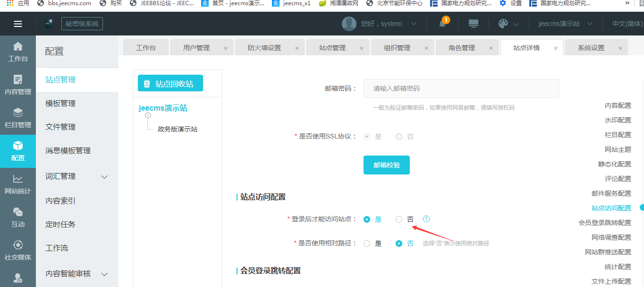Open the jeecms演示站 site dropdown
This screenshot has width=644, height=287.
coord(565,24)
